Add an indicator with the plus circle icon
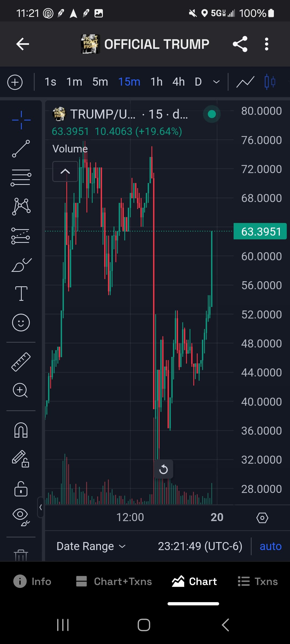Viewport: 290px width, 644px height. coord(15,82)
